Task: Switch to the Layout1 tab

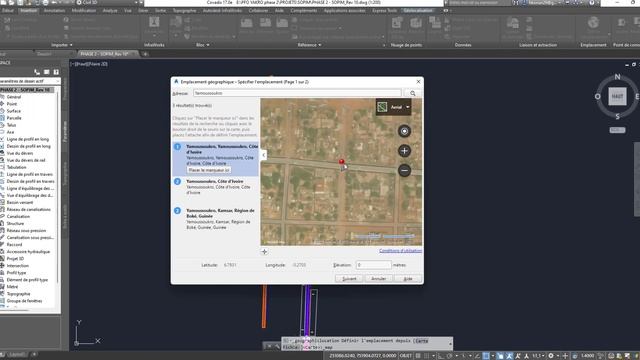Action: pos(17,355)
